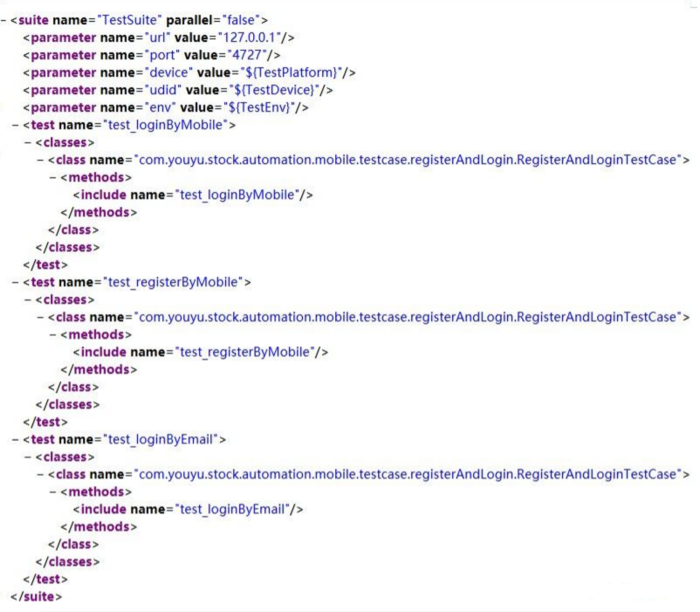700x612 pixels.
Task: Click the "${TestPlatform}" device value
Action: (291, 72)
